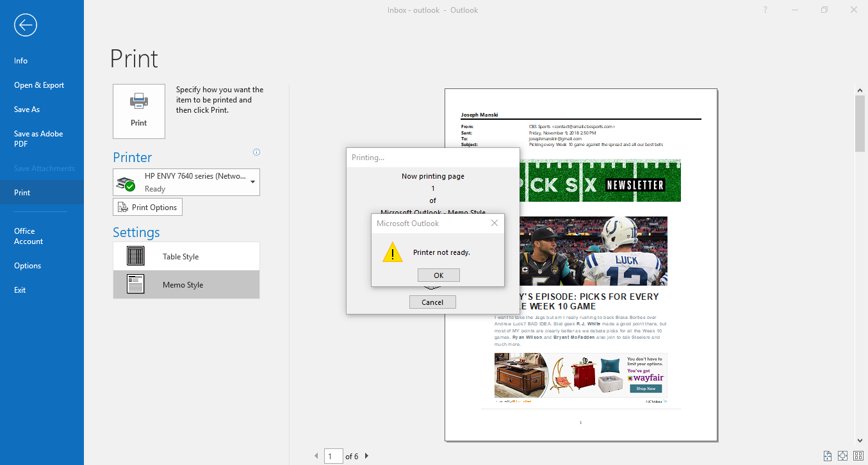The height and width of the screenshot is (465, 868).
Task: Click the "Joseph Manski" header in preview
Action: (479, 115)
